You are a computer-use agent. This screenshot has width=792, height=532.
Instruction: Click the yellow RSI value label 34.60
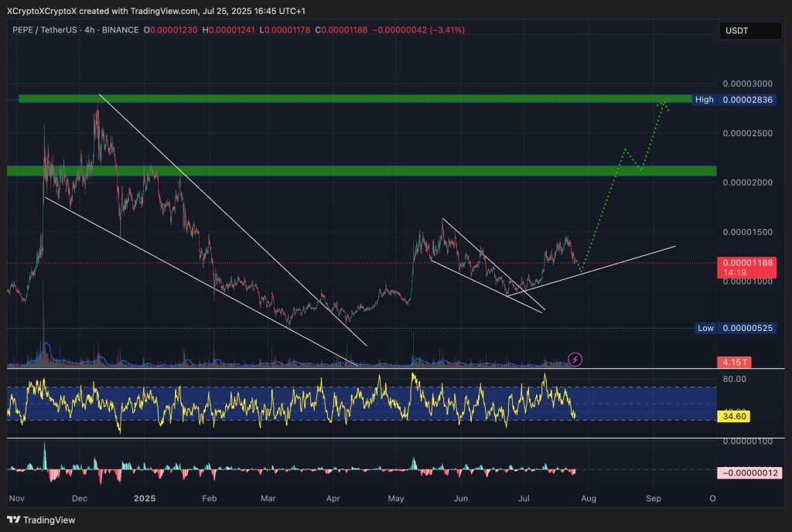point(733,416)
